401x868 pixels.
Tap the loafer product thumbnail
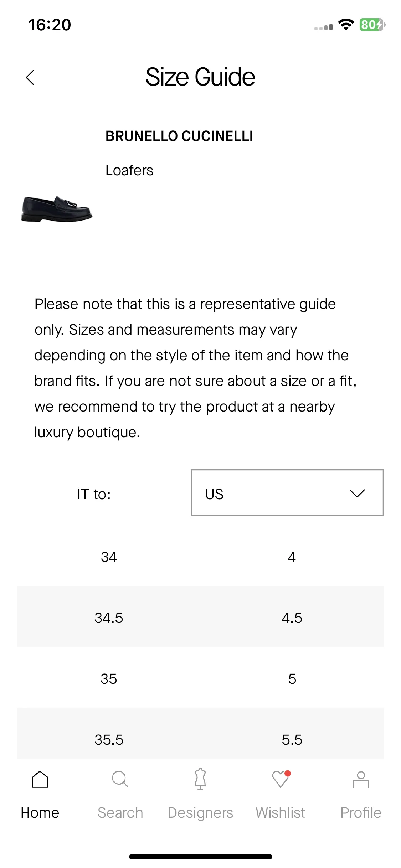pyautogui.click(x=57, y=209)
